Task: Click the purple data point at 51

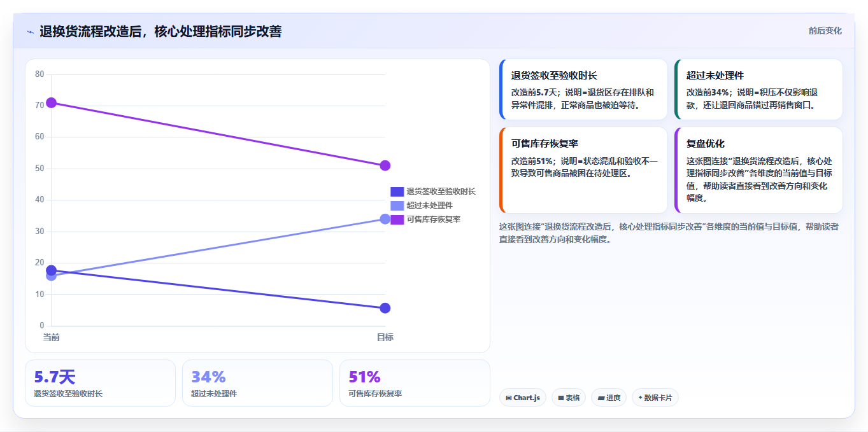Action: [x=385, y=165]
